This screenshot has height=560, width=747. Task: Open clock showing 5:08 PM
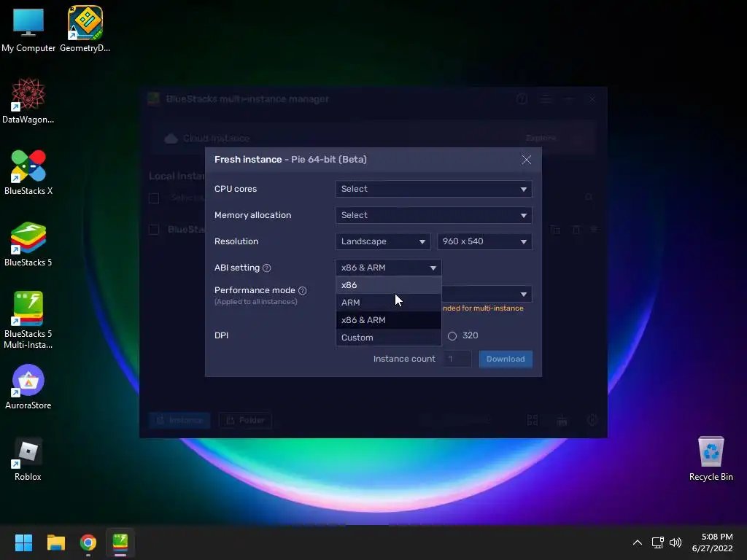pyautogui.click(x=712, y=542)
